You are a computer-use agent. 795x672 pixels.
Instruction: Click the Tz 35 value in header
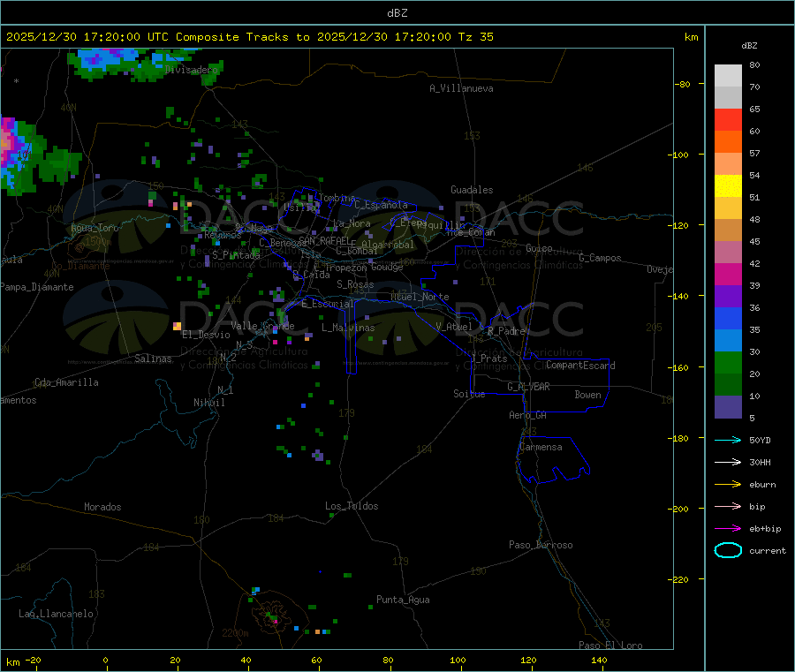tap(475, 37)
